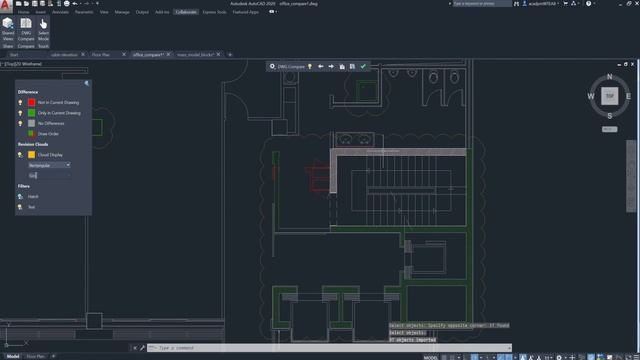Toggle comparison lightbulb in DWG Compare toolbar

310,66
